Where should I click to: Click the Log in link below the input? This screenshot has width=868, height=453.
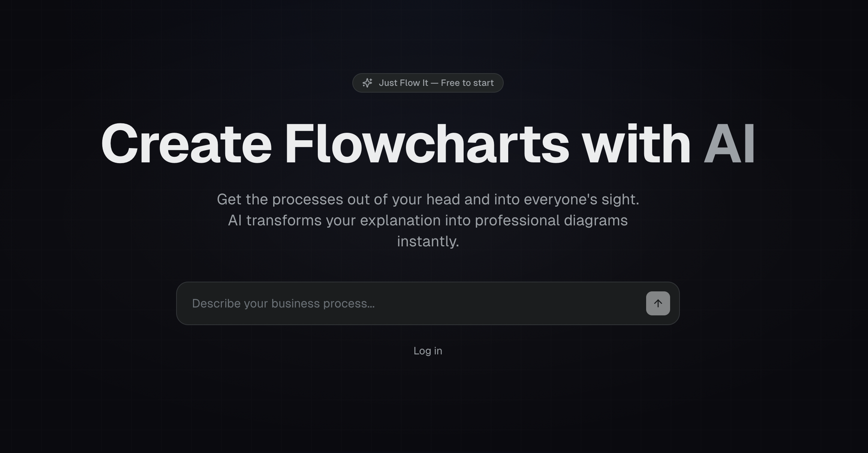pyautogui.click(x=428, y=351)
